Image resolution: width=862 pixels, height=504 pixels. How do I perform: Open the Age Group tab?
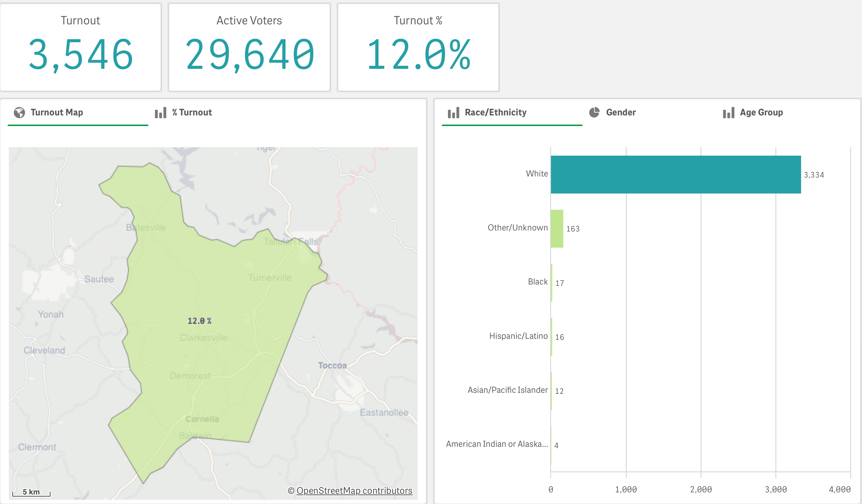click(761, 113)
